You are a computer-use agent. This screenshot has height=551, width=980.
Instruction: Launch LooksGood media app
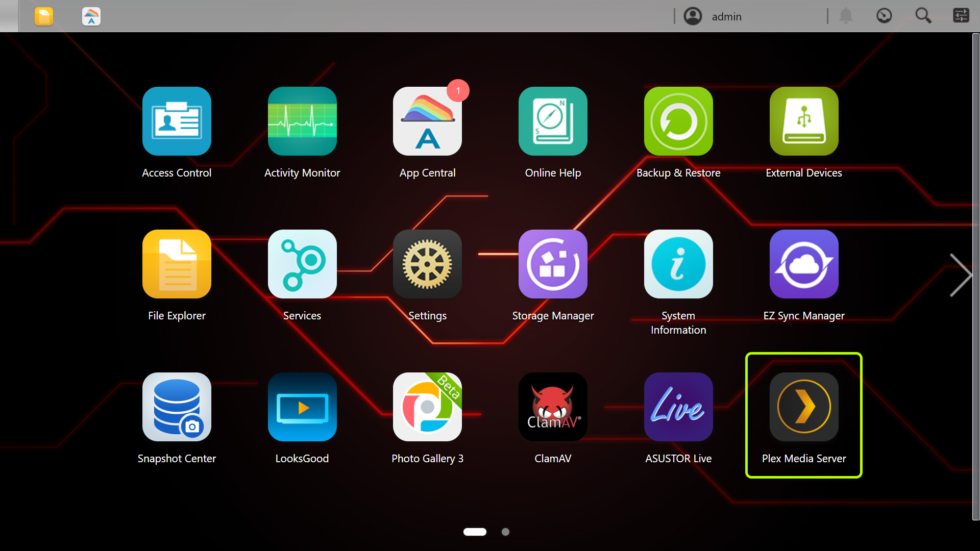point(302,407)
